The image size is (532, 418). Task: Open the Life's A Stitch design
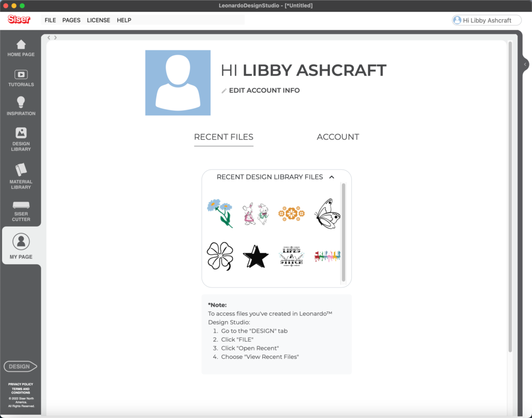point(291,256)
